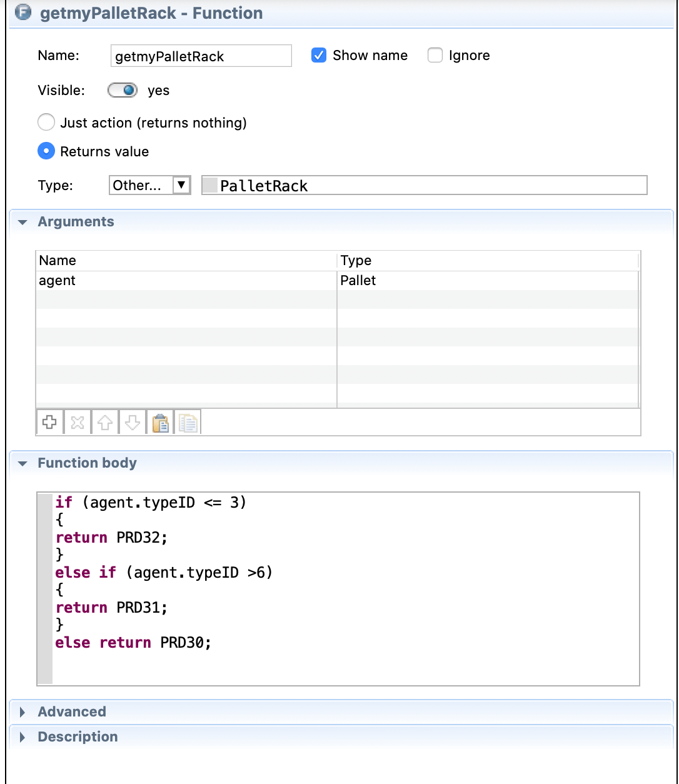
Task: Expand the Description section
Action: click(x=23, y=737)
